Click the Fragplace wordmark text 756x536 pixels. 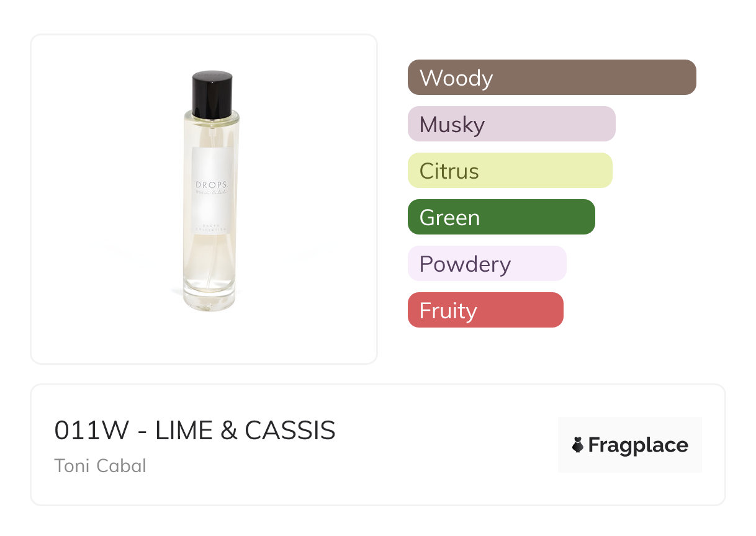coord(637,445)
